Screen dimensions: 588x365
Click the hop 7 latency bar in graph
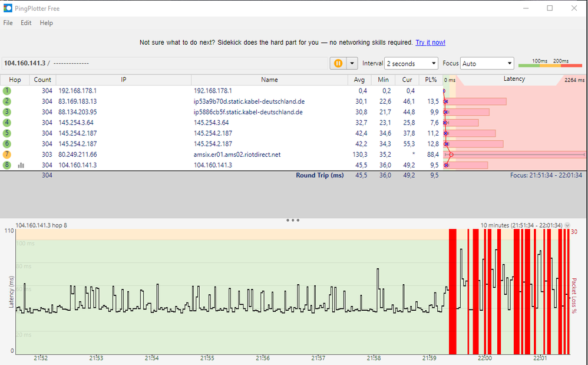pos(514,154)
